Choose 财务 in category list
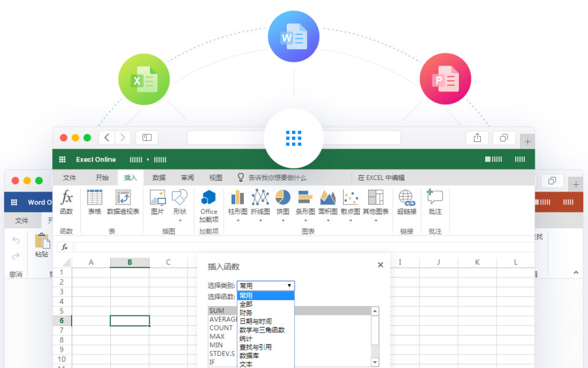 click(265, 313)
